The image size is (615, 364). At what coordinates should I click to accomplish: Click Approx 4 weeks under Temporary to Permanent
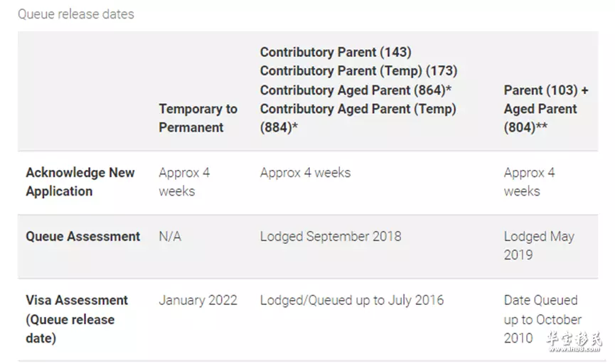[184, 182]
